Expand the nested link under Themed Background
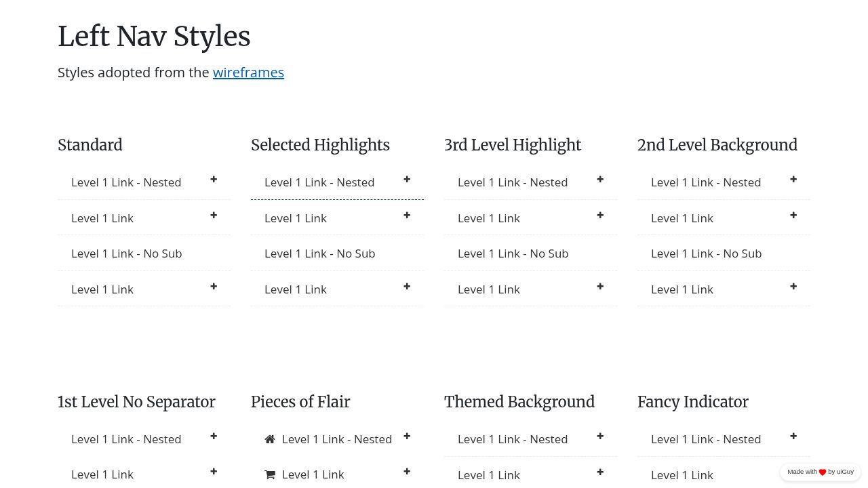This screenshot has width=868, height=488. click(600, 436)
